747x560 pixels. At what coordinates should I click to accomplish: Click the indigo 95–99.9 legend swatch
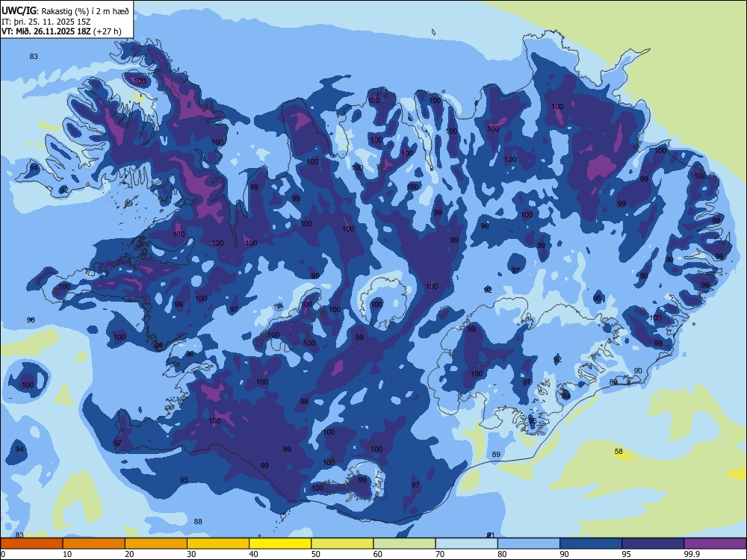[x=653, y=544]
